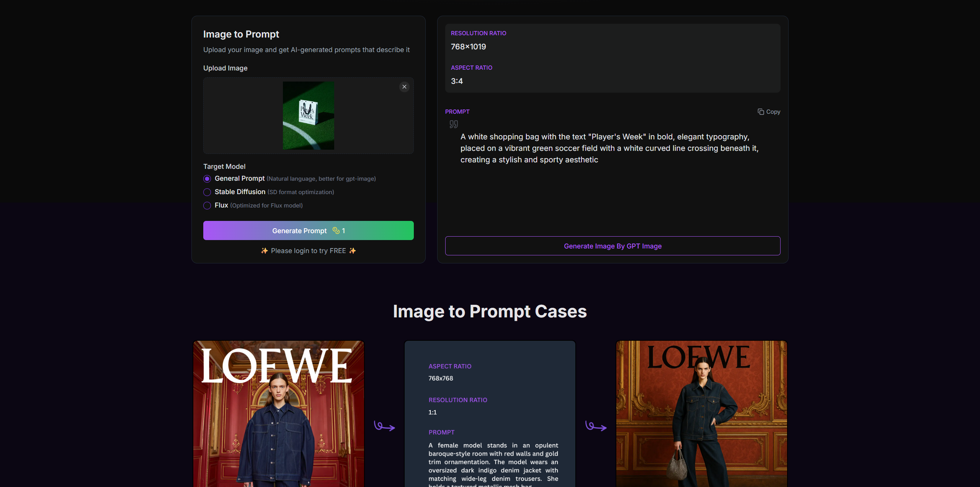980x487 pixels.
Task: Click the quotation mark icon above prompt
Action: pyautogui.click(x=454, y=124)
